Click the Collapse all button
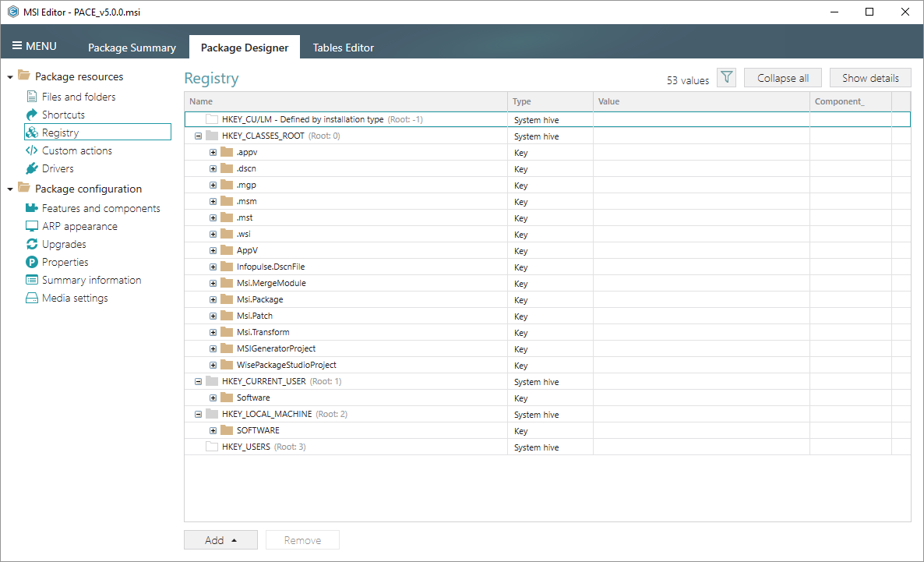The image size is (924, 562). [x=782, y=78]
